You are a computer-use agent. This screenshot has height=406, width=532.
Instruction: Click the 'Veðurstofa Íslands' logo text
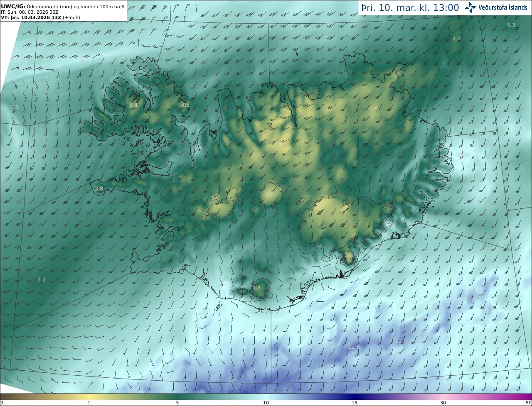503,7
